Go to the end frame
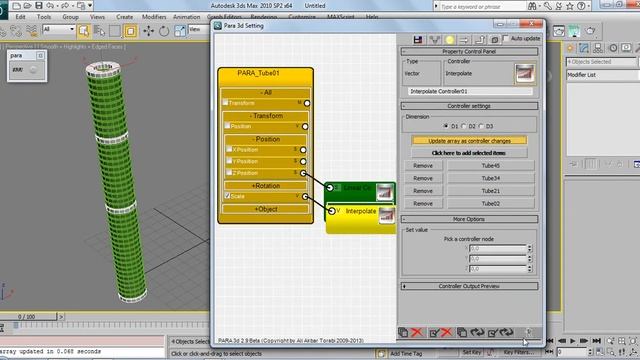This screenshot has height=360, width=640. [597, 341]
